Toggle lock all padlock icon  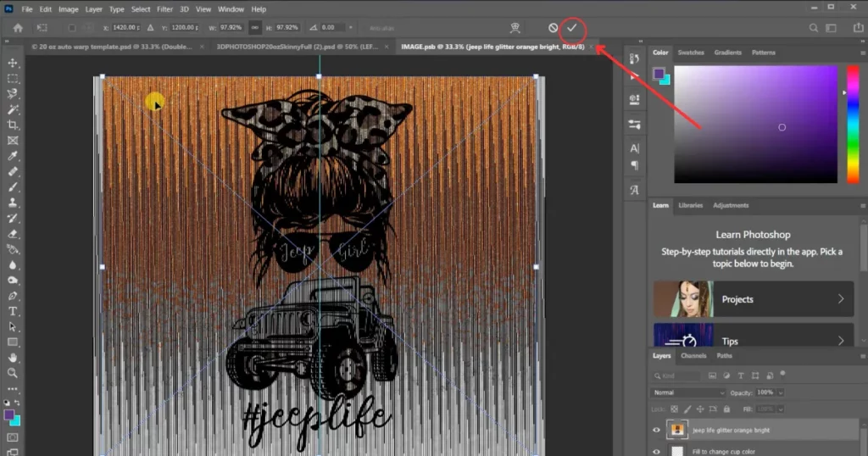[x=726, y=409]
